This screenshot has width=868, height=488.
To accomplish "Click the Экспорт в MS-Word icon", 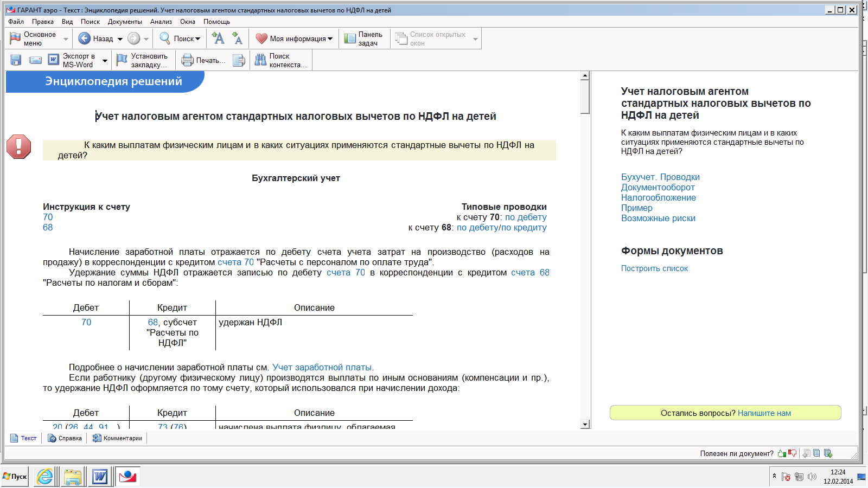I will [x=54, y=60].
